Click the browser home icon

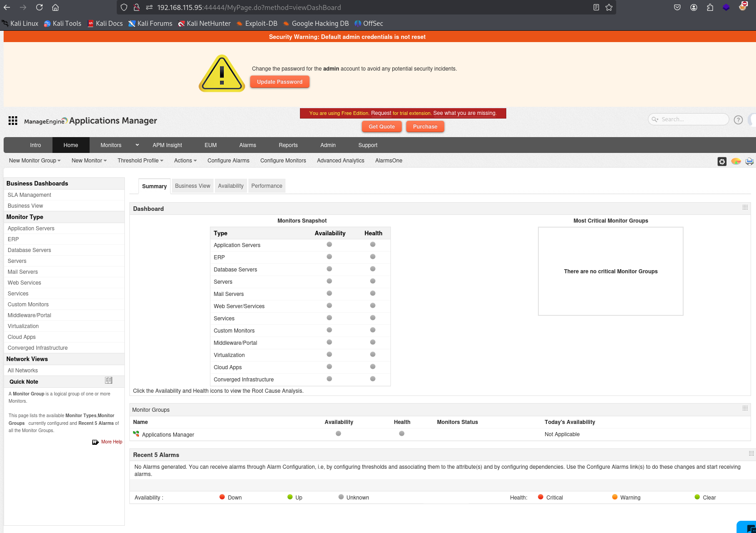tap(55, 7)
